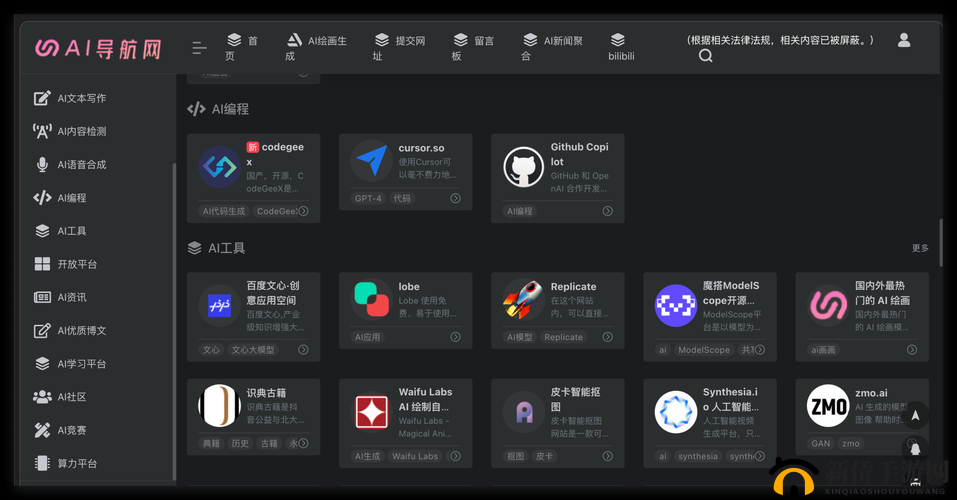Click the GAN tag on zmo.ai card
Viewport: 957px width, 500px height.
click(x=821, y=443)
